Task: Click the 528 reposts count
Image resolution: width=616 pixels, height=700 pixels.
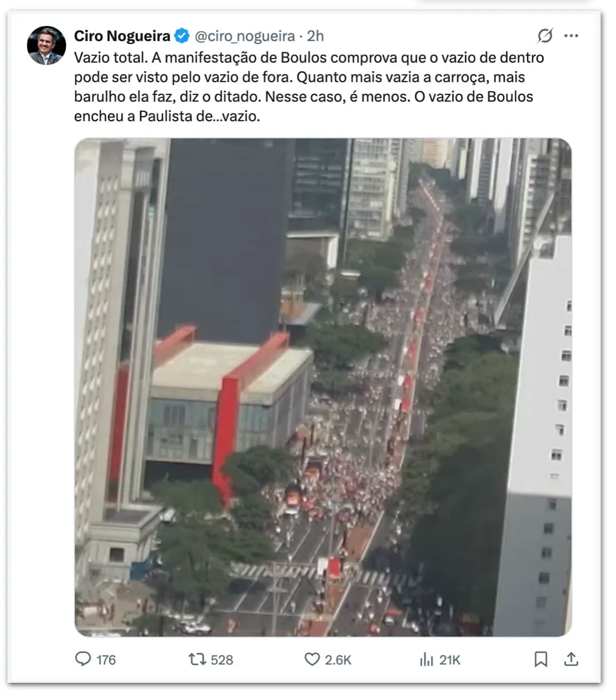Action: 222,660
